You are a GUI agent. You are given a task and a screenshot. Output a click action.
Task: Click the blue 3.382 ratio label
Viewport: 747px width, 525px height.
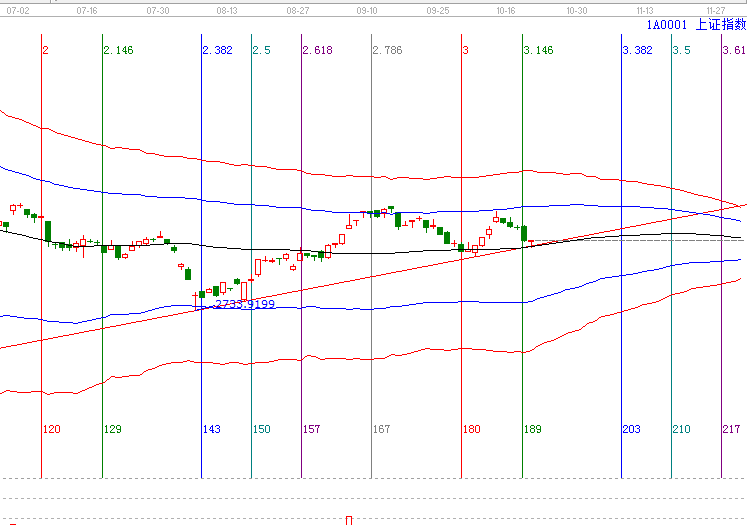click(x=638, y=50)
